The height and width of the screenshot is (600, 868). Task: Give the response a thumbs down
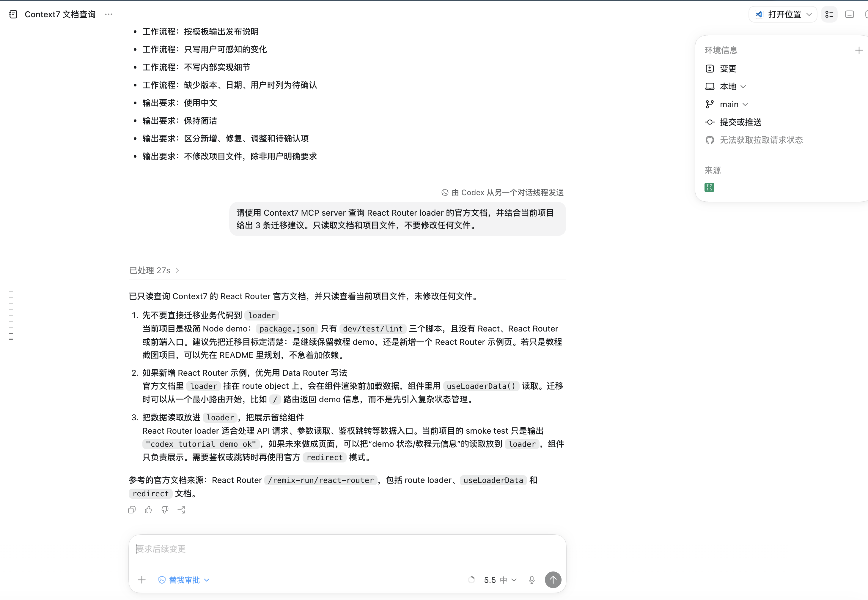tap(165, 510)
